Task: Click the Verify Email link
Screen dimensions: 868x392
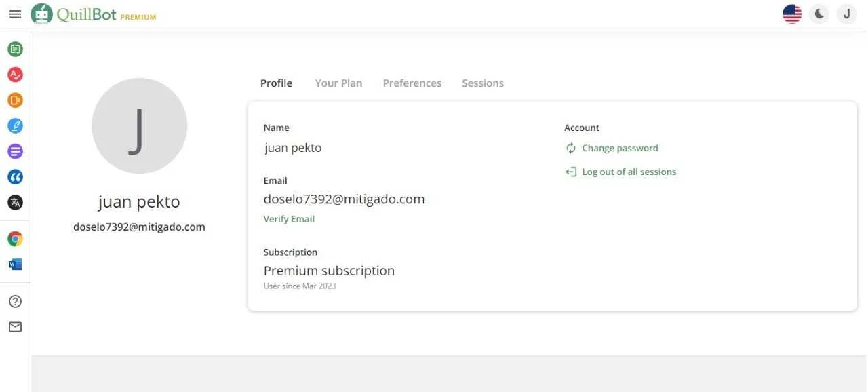Action: pos(289,219)
